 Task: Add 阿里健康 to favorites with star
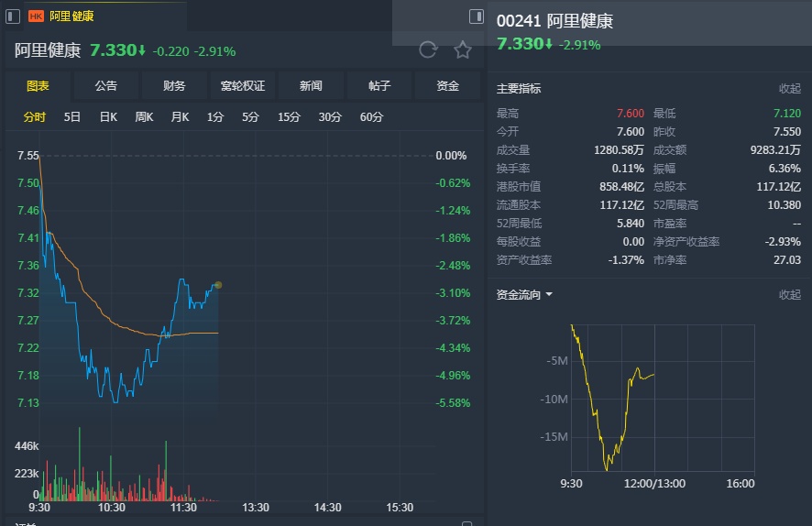click(x=463, y=50)
